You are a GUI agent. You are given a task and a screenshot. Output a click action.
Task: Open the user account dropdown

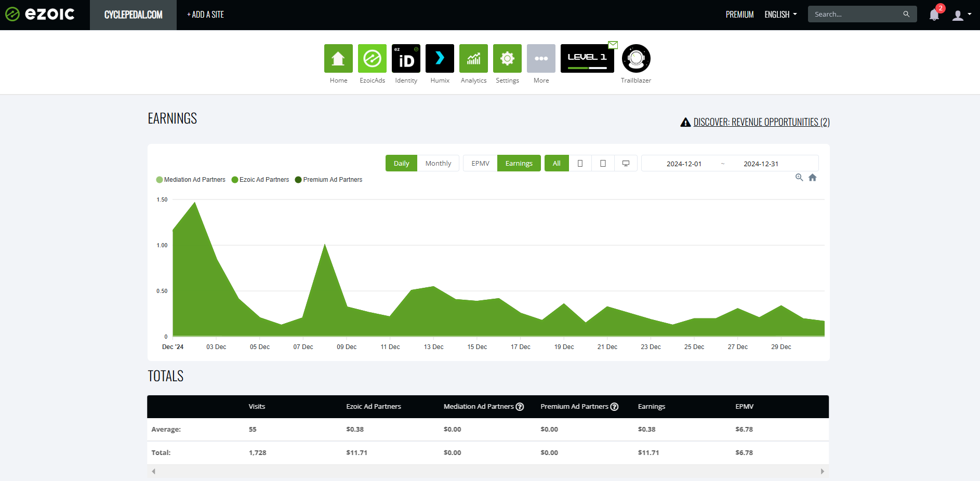(962, 15)
